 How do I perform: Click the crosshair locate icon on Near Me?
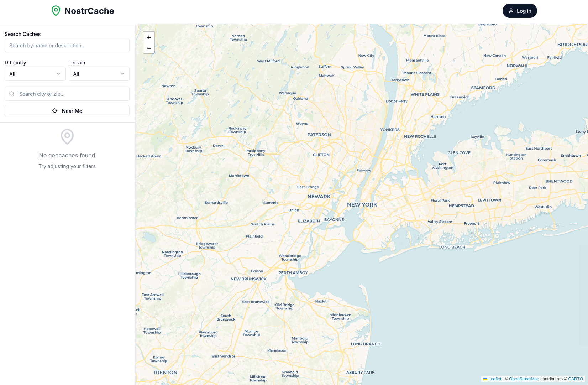pyautogui.click(x=55, y=111)
